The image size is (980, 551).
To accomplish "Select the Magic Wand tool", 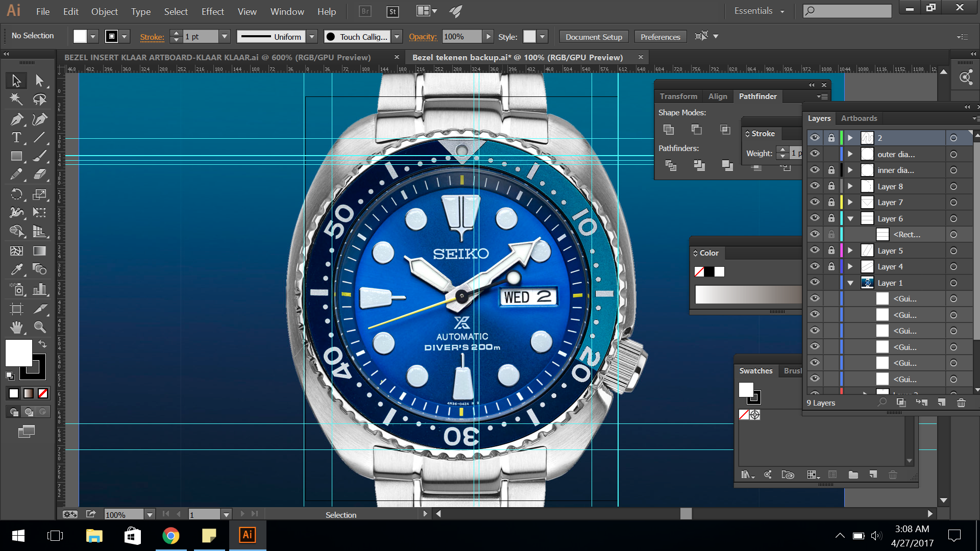I will [x=16, y=99].
